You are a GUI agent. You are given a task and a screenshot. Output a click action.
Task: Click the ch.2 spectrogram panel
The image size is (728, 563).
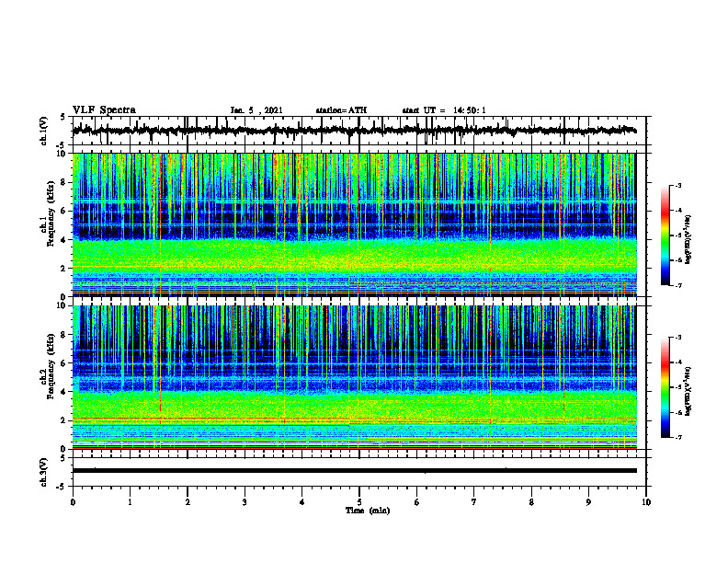tap(354, 377)
